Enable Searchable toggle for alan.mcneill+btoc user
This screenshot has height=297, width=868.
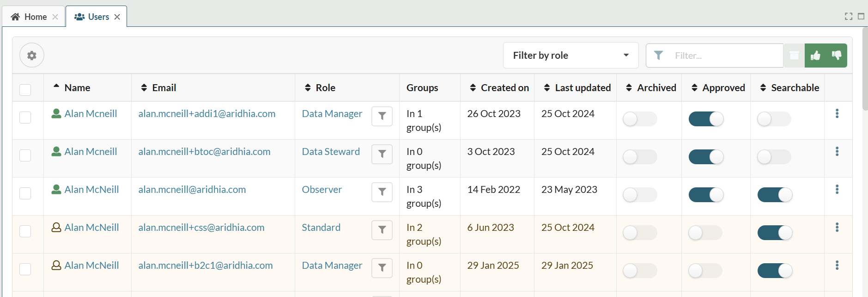[774, 157]
